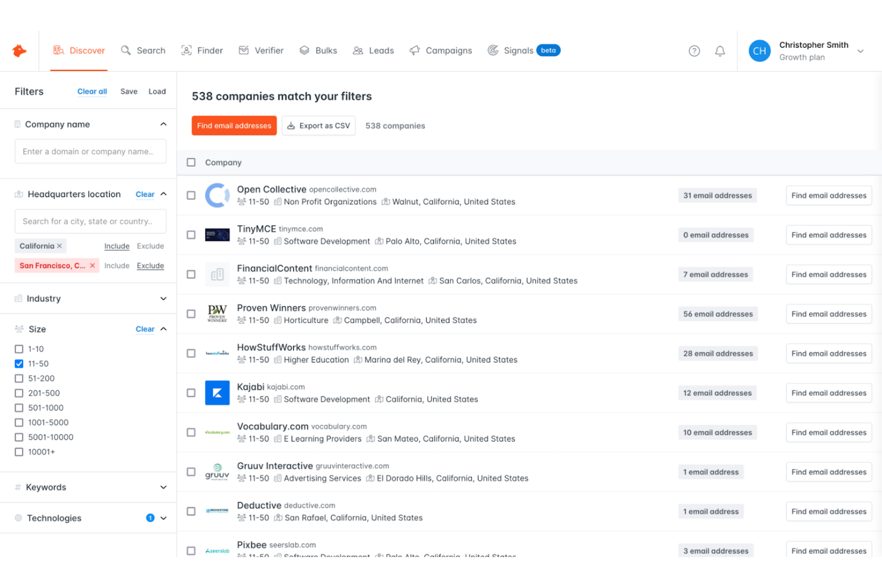The width and height of the screenshot is (882, 588).
Task: Open the Open Collective company logo
Action: (x=218, y=195)
